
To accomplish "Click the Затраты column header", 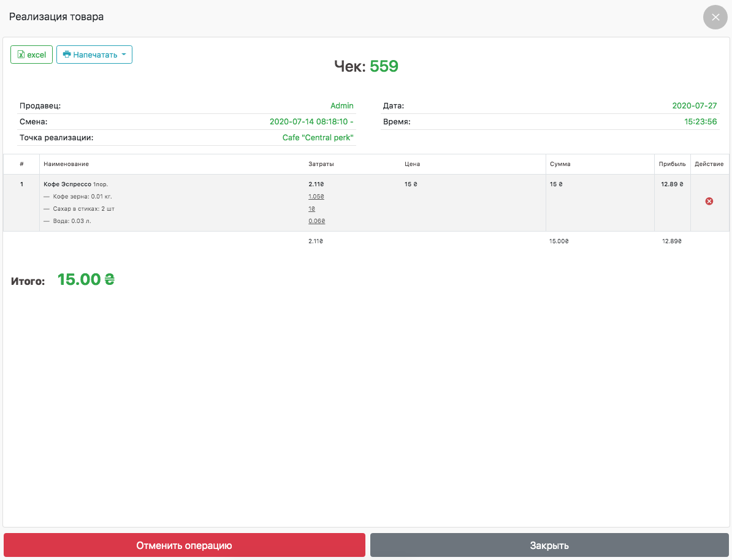I will [321, 164].
